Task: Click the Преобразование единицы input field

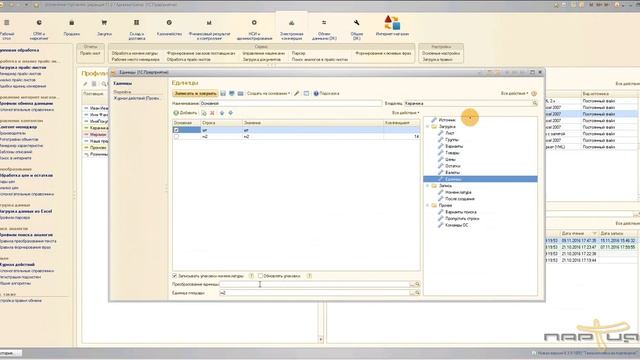Action: 314,284
